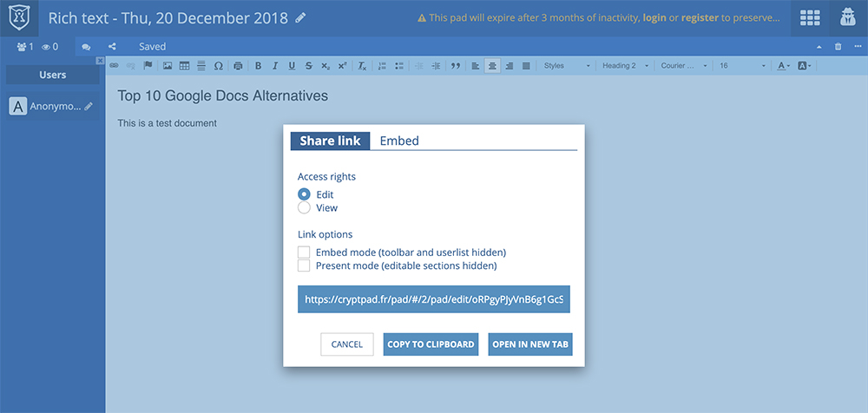The image size is (868, 413).
Task: Click the CANCEL button
Action: pyautogui.click(x=347, y=344)
